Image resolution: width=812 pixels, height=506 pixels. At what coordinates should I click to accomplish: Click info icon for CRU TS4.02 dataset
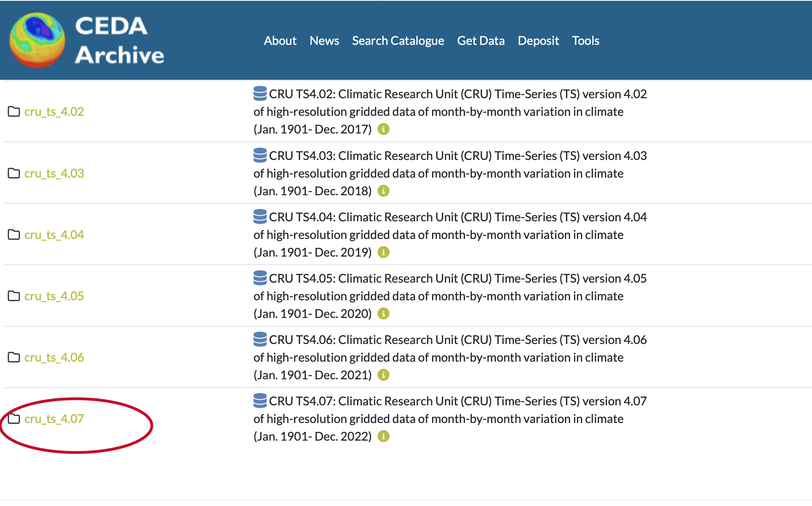click(x=384, y=130)
